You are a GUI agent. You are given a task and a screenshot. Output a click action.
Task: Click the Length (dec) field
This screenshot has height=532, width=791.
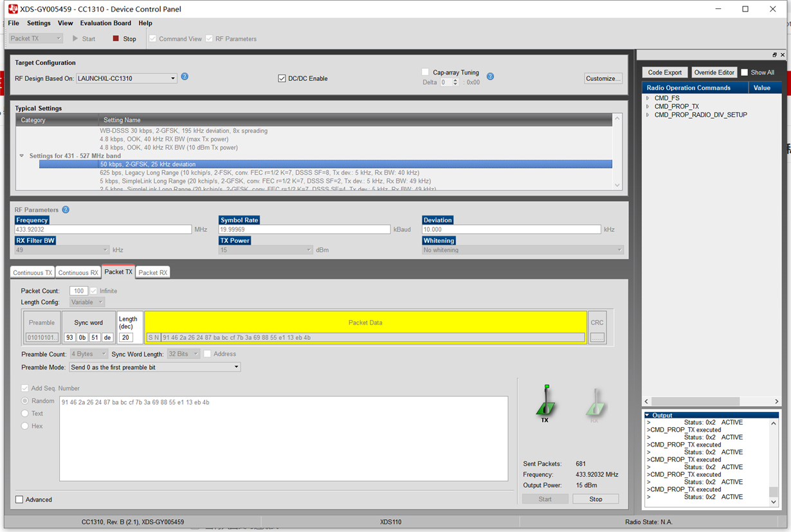point(126,337)
